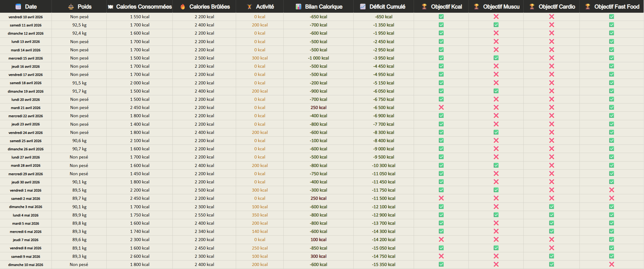The width and height of the screenshot is (644, 269).
Task: Click the flame icon beside Calories Brûlées
Action: coord(183,6)
